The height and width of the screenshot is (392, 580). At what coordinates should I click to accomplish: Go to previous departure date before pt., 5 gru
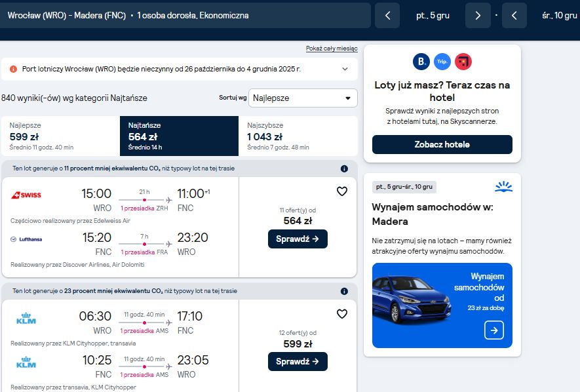pyautogui.click(x=387, y=16)
